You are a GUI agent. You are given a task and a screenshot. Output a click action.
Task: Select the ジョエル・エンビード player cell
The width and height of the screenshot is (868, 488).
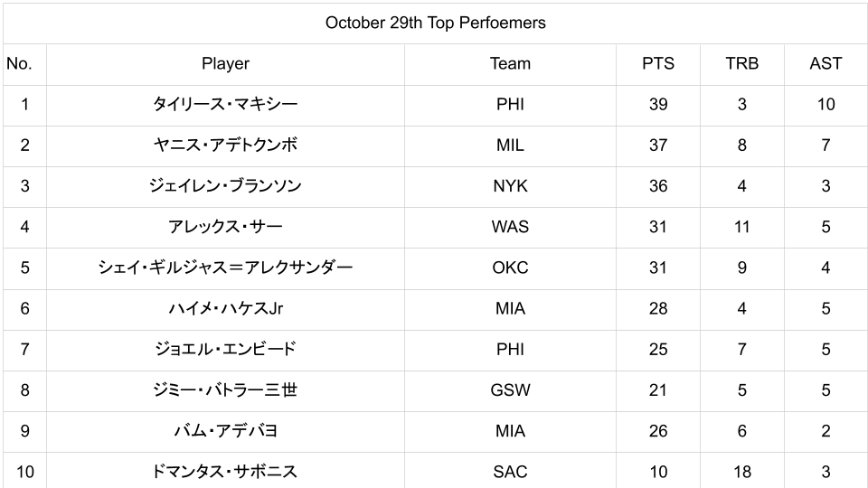pyautogui.click(x=225, y=349)
